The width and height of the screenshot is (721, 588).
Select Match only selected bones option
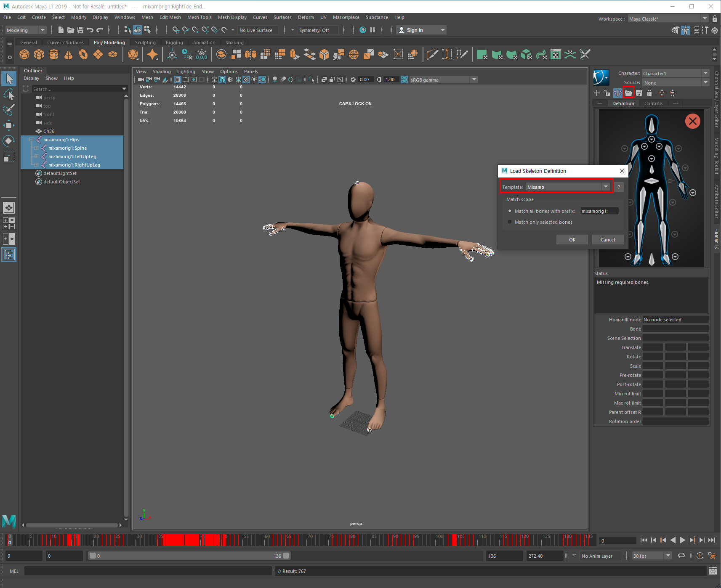pos(510,222)
